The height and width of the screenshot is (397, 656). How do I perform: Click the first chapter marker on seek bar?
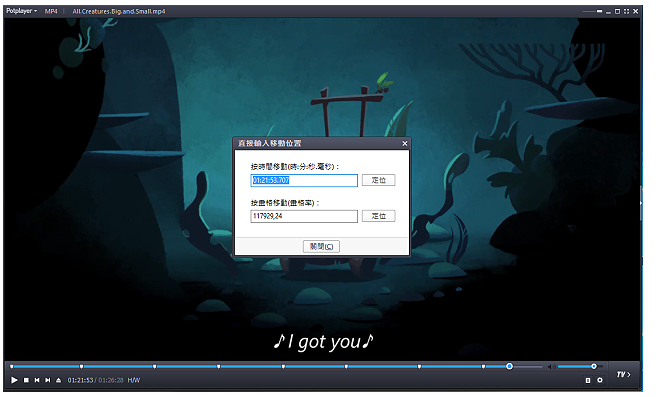pyautogui.click(x=12, y=367)
